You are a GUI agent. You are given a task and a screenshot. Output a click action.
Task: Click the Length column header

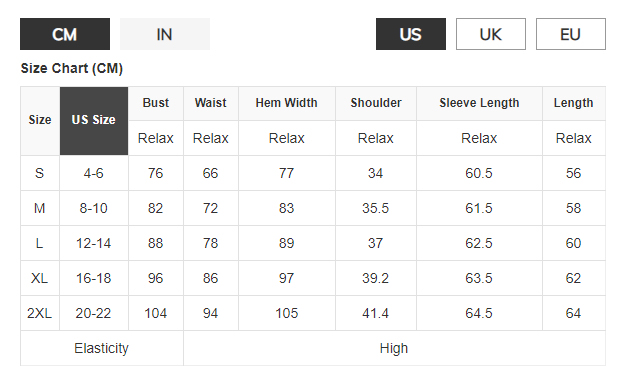point(574,103)
